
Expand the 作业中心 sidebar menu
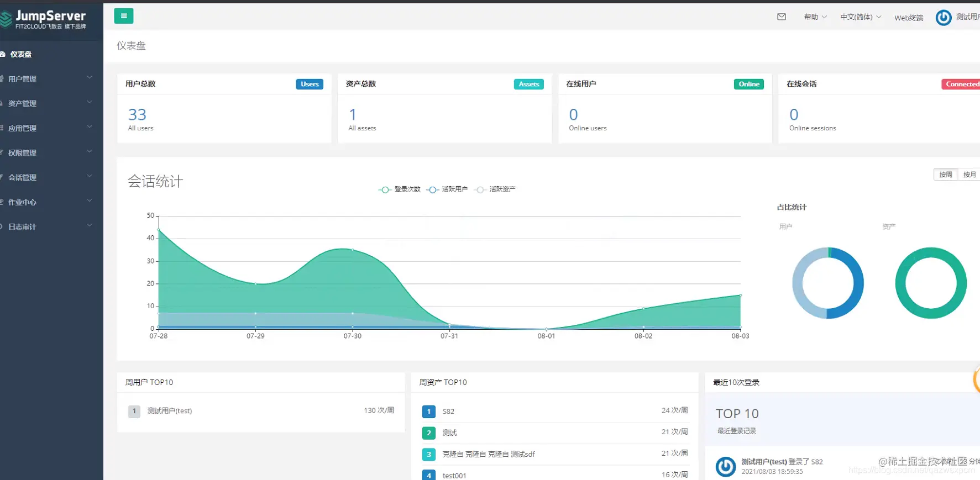tap(51, 202)
